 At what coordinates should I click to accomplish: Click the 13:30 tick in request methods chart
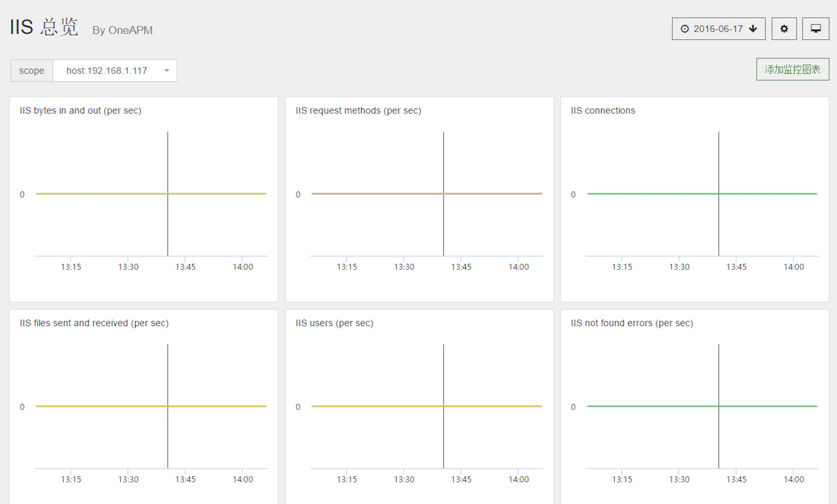click(x=404, y=267)
